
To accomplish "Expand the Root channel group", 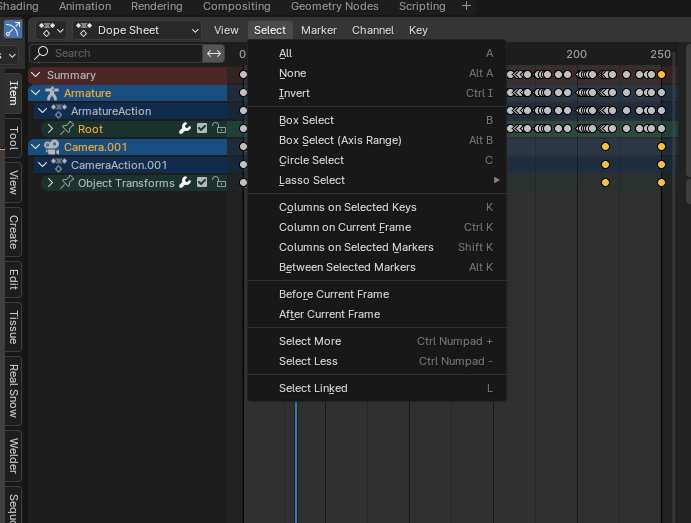I will click(x=51, y=129).
